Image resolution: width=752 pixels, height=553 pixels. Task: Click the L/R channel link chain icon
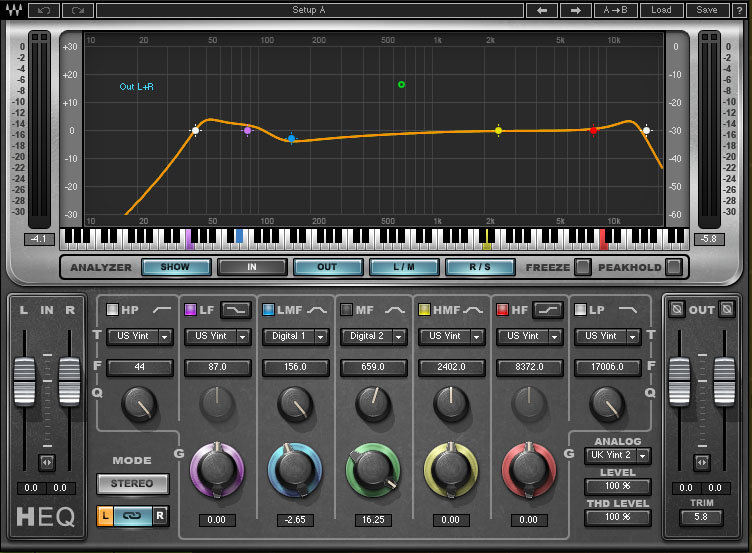pyautogui.click(x=132, y=516)
